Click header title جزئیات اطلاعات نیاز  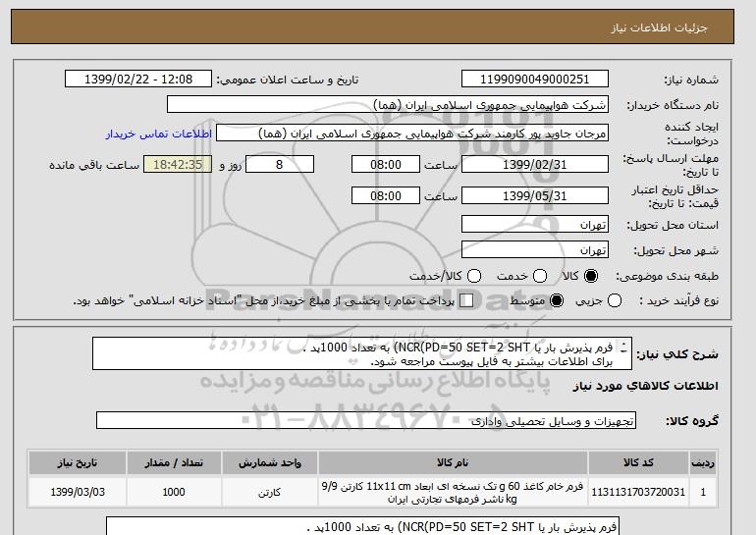click(x=659, y=27)
